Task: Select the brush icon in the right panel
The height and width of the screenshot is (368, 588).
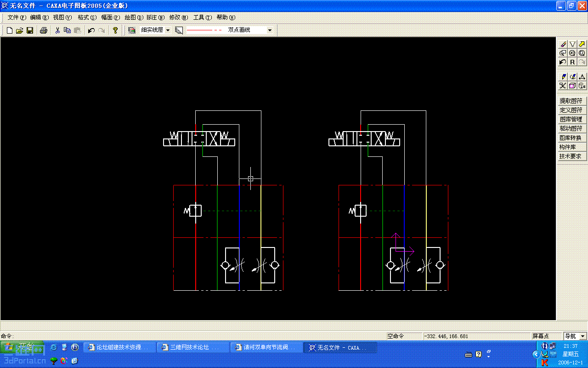Action: (563, 44)
